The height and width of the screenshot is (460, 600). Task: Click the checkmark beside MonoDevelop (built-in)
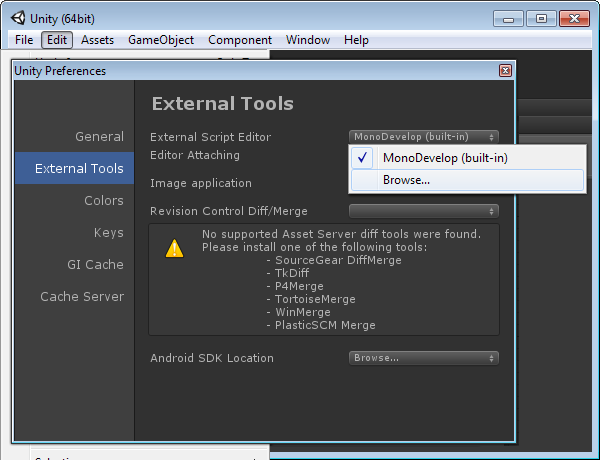tap(362, 158)
